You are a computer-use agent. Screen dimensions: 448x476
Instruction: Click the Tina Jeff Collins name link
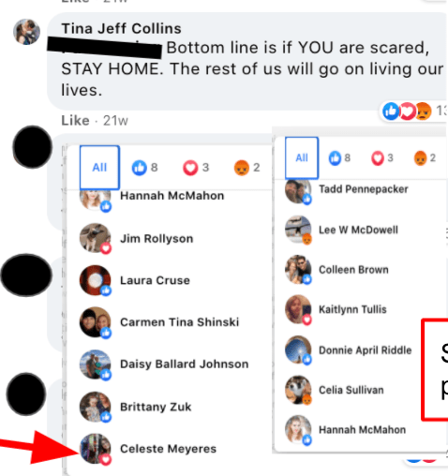point(121,28)
